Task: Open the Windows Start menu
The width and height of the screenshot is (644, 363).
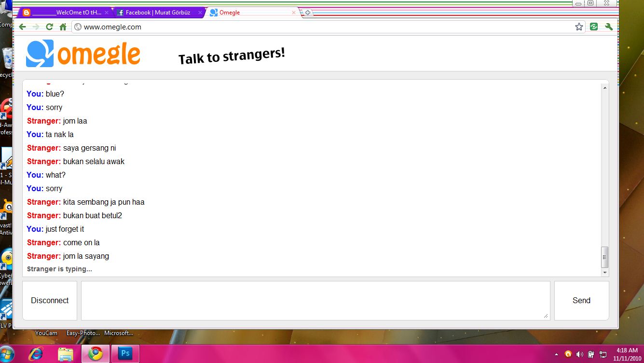Action: (7, 354)
